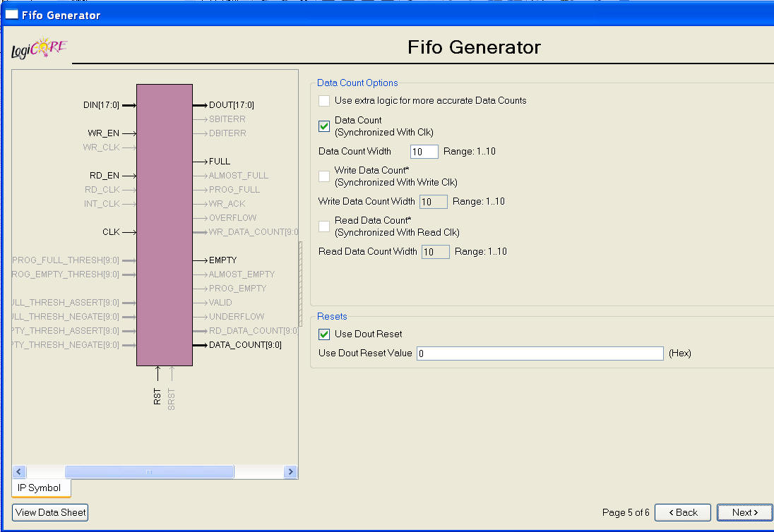Click the DIN[17:0] port label

click(x=101, y=105)
